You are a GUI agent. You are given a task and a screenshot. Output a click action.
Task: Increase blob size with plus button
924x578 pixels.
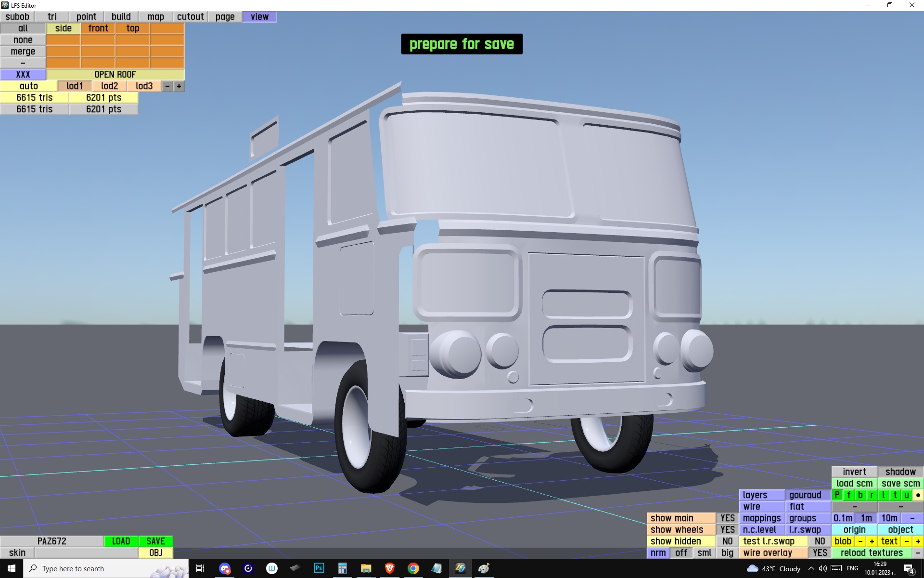click(x=872, y=541)
